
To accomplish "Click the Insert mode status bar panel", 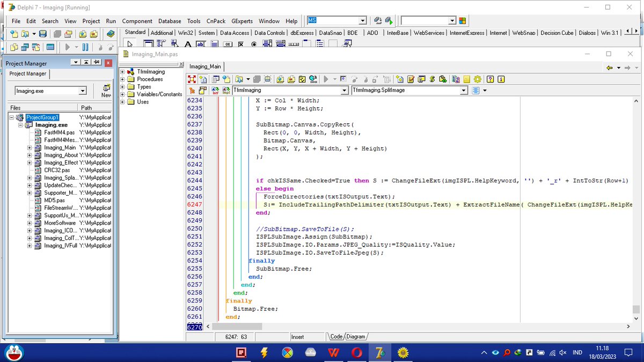I will pyautogui.click(x=306, y=337).
